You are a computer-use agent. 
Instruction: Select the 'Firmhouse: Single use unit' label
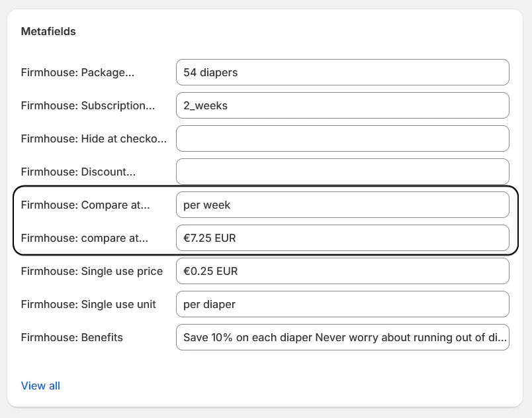[x=88, y=304]
